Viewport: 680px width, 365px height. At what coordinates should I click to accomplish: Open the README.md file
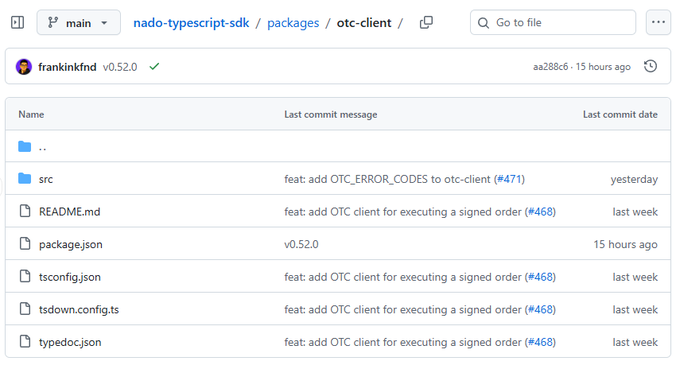pyautogui.click(x=69, y=212)
